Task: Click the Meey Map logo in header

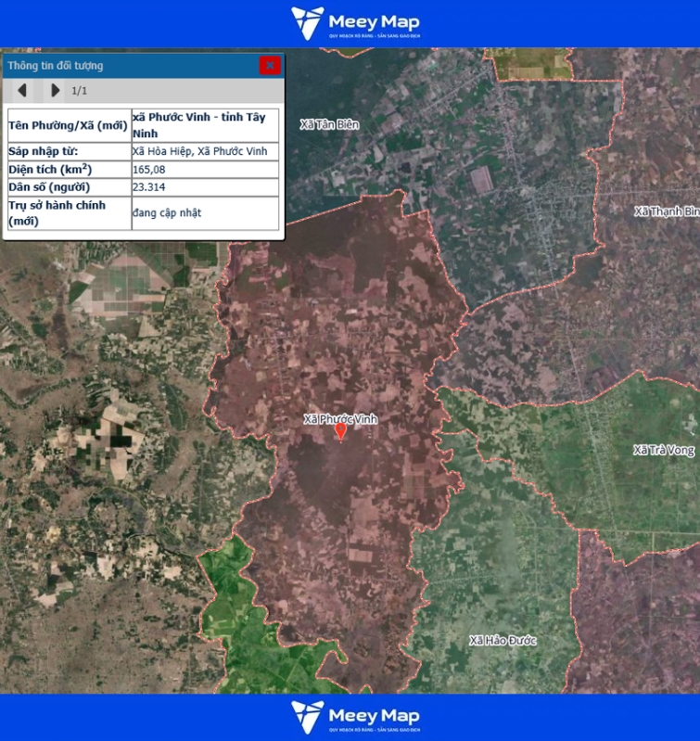Action: tap(355, 23)
